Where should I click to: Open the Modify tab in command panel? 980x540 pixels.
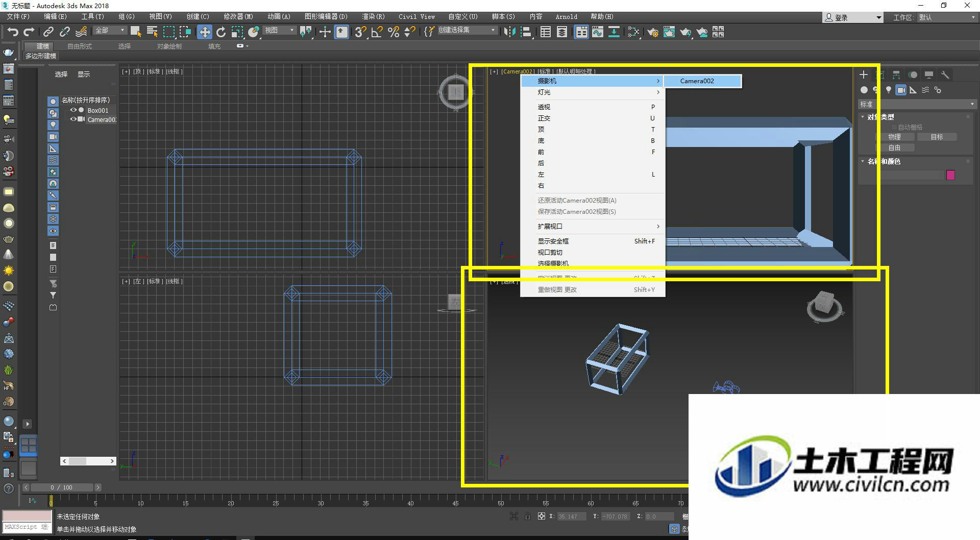[x=880, y=75]
